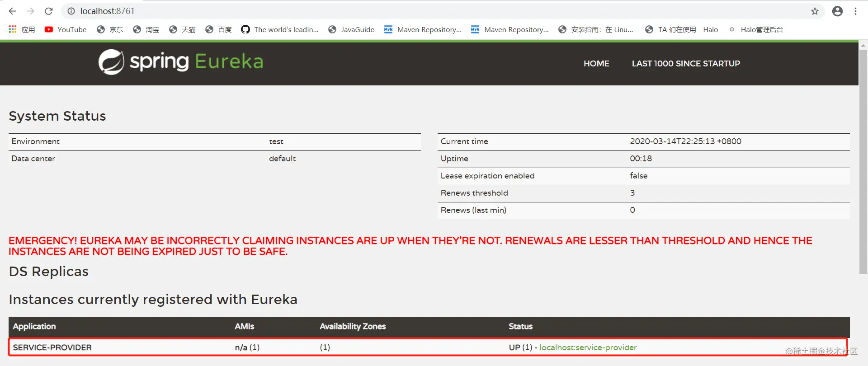Screen dimensions: 868x366
Task: Open the Chrome profile avatar icon
Action: [x=837, y=11]
